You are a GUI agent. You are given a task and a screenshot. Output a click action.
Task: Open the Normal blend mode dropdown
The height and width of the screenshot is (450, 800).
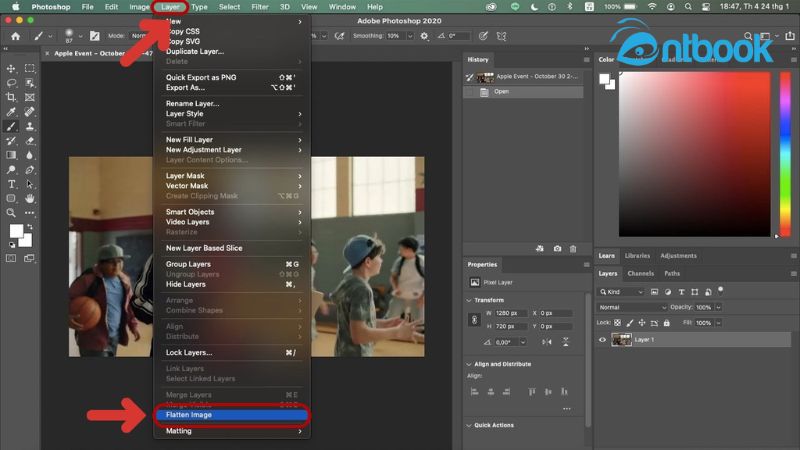(632, 307)
